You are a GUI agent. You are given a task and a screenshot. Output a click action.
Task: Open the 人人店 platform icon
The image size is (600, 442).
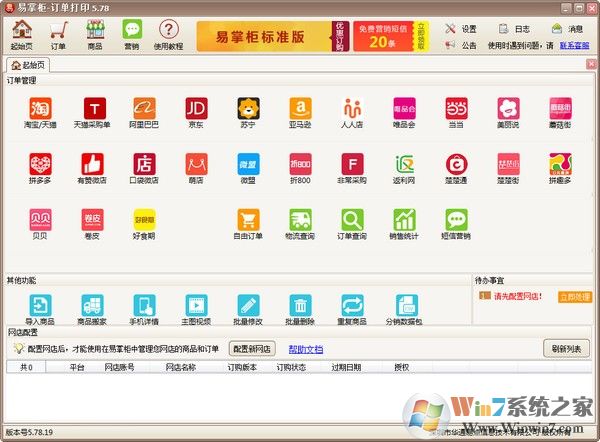click(x=352, y=109)
